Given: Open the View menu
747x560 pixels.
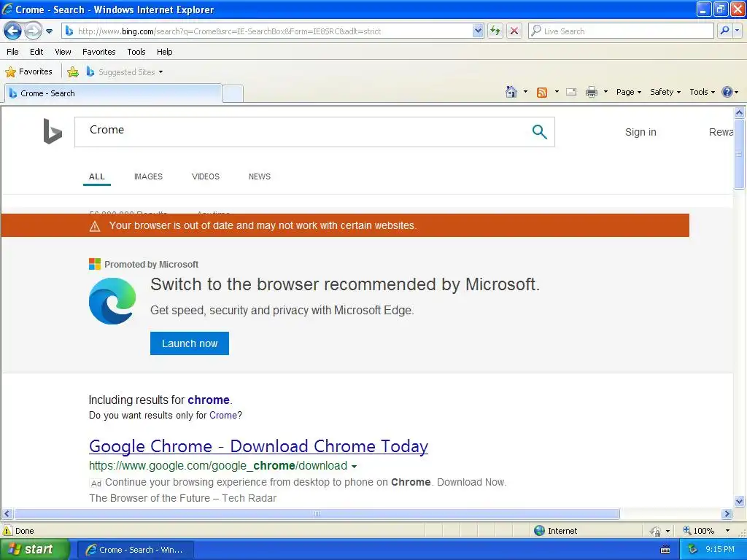Looking at the screenshot, I should pos(63,52).
